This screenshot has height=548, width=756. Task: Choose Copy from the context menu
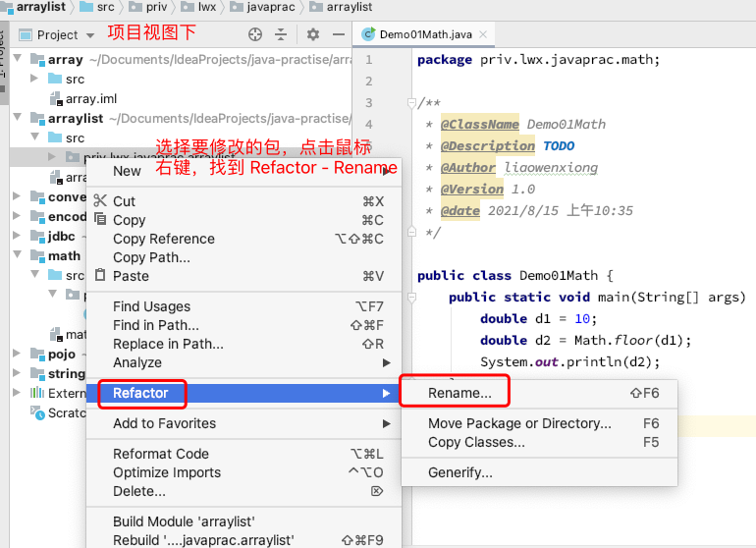click(x=243, y=220)
